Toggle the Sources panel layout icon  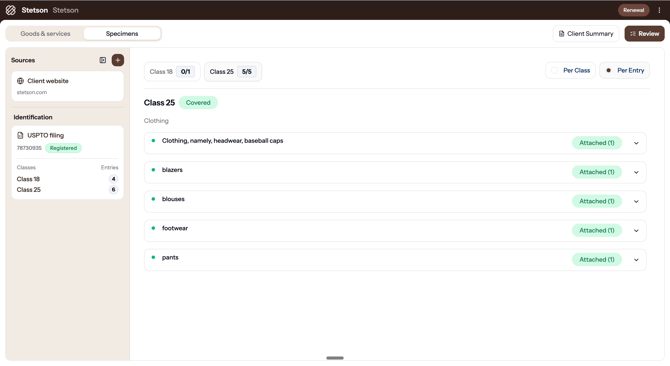pos(103,60)
